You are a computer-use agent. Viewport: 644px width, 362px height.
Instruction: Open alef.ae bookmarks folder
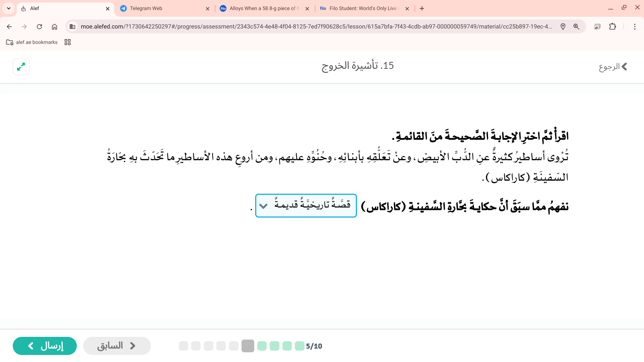(x=32, y=42)
